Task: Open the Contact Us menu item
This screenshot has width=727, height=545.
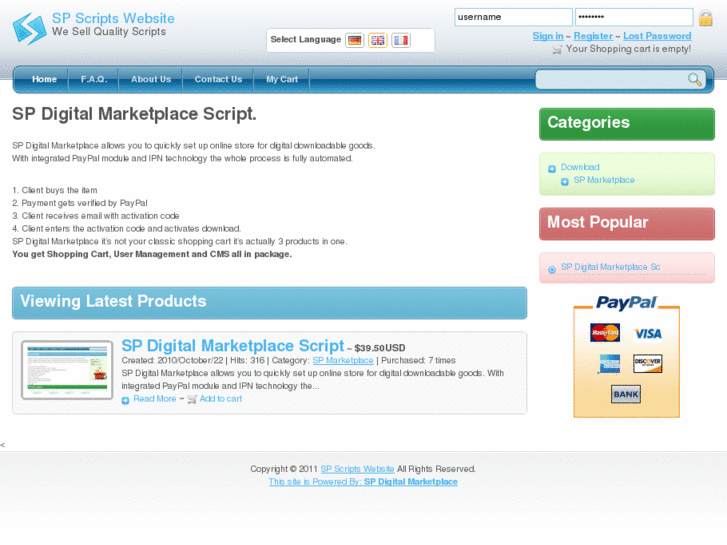Action: click(x=218, y=79)
